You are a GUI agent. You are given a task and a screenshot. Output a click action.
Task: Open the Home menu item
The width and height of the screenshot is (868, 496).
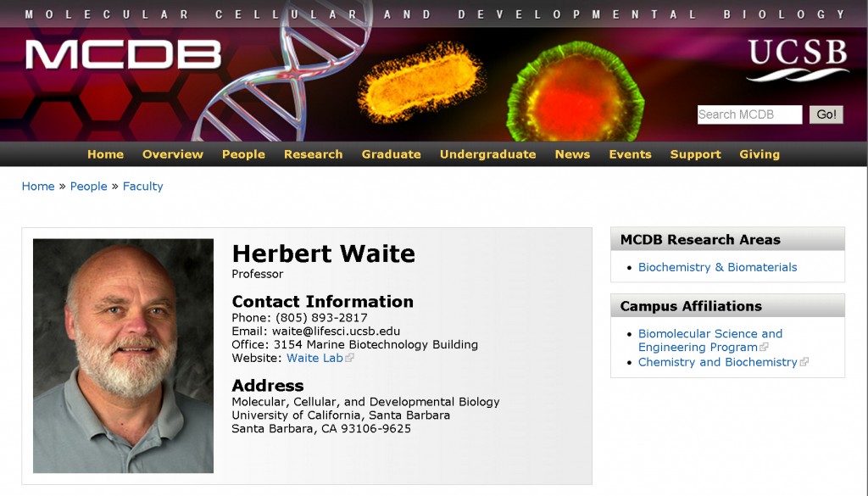[x=105, y=154]
